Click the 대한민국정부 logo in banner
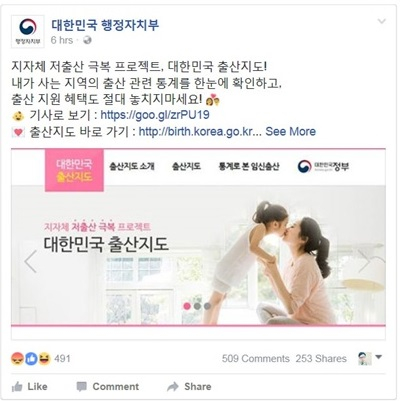The width and height of the screenshot is (404, 401). (x=323, y=166)
